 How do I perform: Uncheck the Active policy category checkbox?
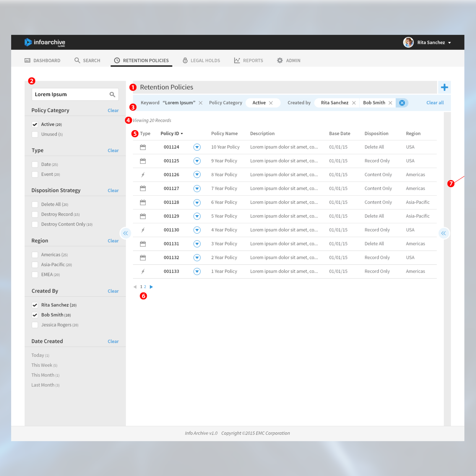(35, 124)
